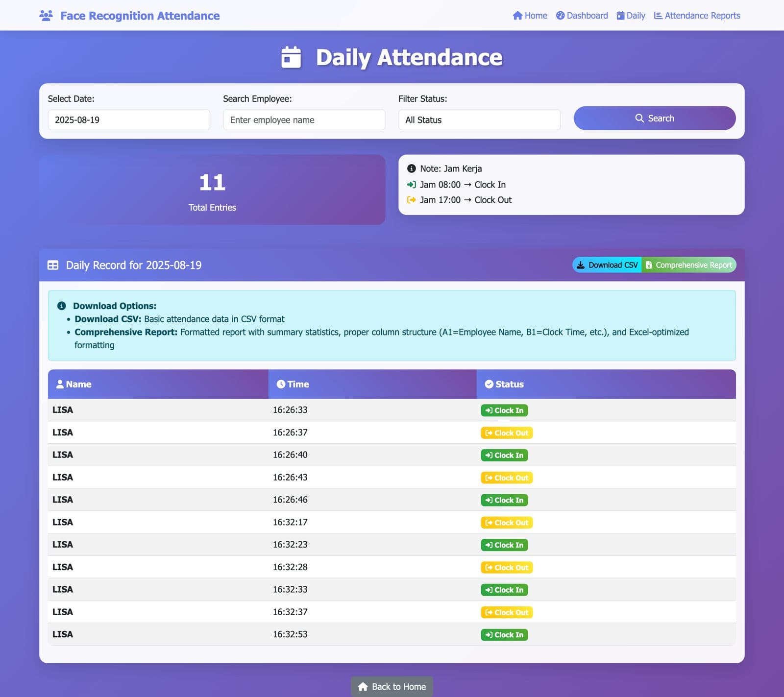Open the Filter Status dropdown
The image size is (784, 697).
coord(479,120)
